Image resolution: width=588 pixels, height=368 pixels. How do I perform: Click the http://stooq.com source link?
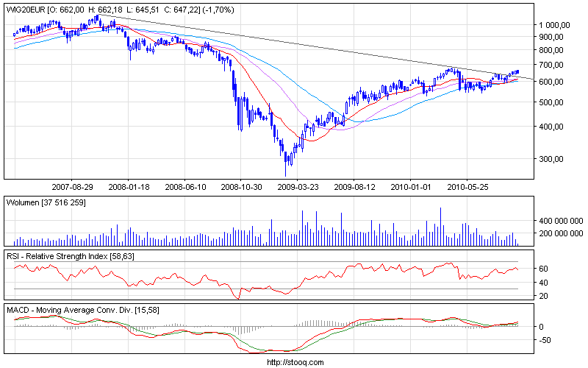(x=295, y=362)
